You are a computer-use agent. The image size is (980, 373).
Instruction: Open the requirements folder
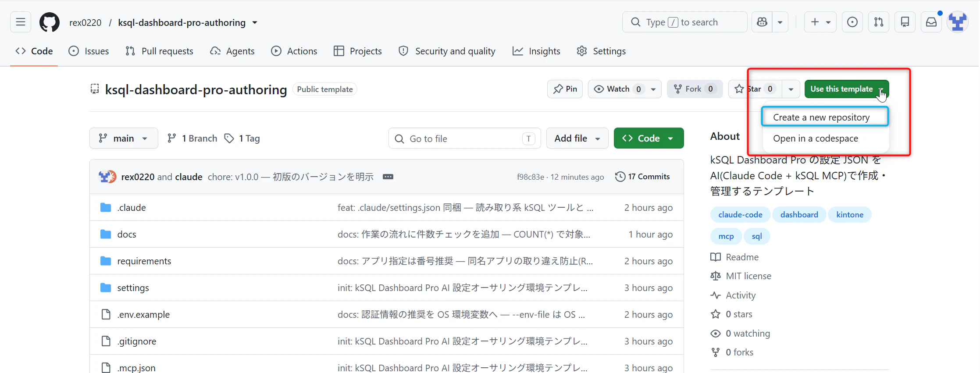point(144,261)
